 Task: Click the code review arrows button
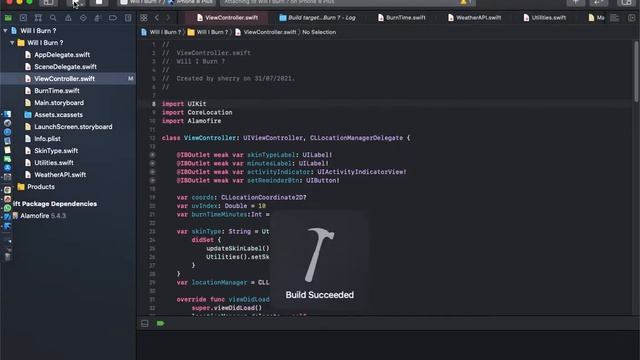[599, 2]
